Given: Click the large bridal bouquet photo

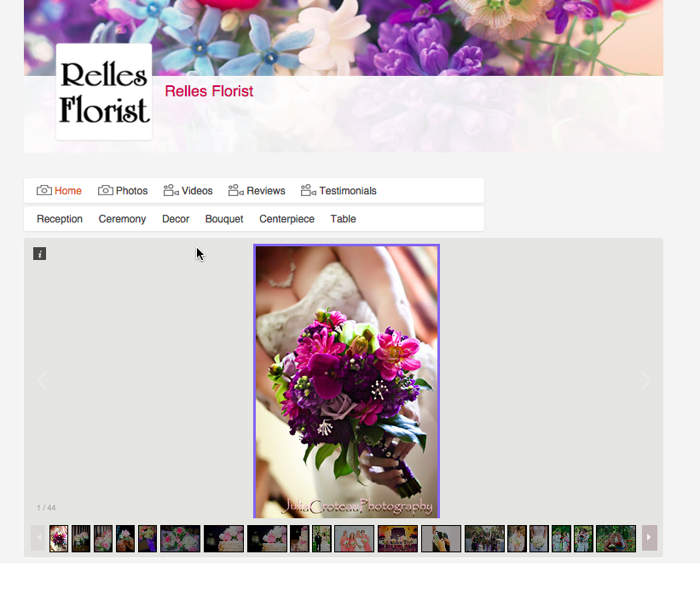Looking at the screenshot, I should [x=346, y=381].
